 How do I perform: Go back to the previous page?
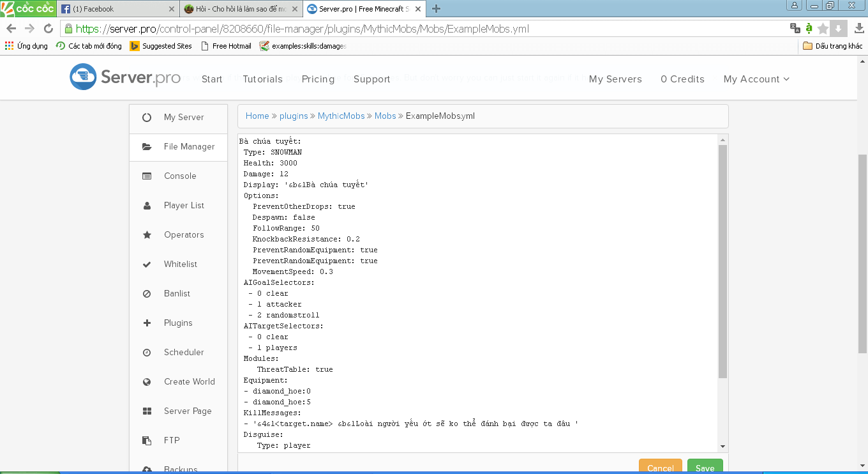[11, 29]
